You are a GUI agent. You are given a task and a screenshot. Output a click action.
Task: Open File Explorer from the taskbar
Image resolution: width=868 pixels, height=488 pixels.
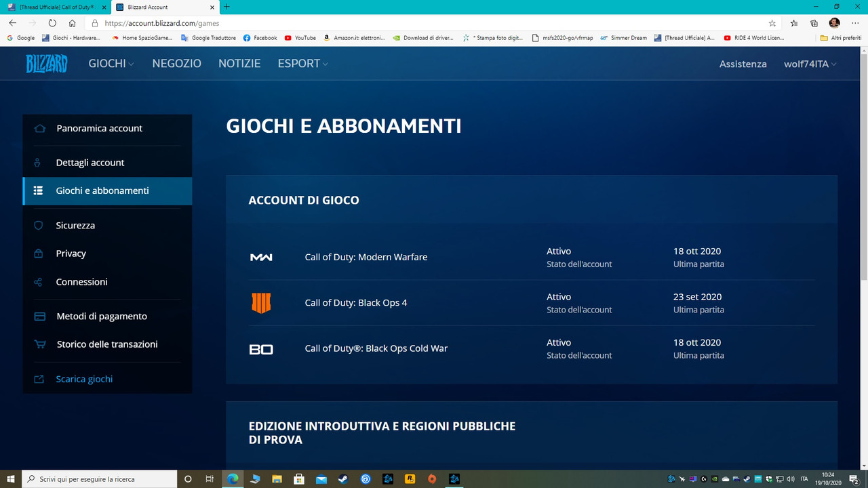[x=277, y=479]
